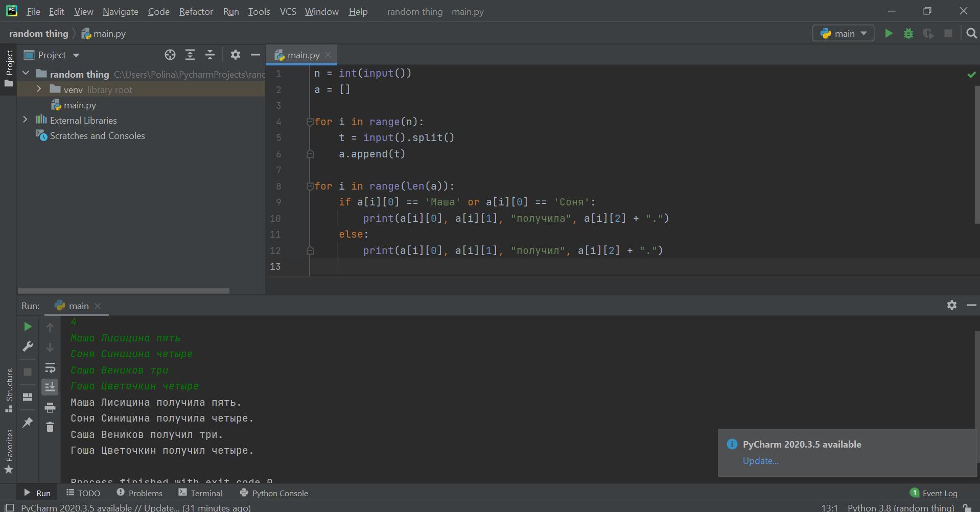This screenshot has height=512, width=980.
Task: Switch to the Terminal tool window tab
Action: point(200,493)
